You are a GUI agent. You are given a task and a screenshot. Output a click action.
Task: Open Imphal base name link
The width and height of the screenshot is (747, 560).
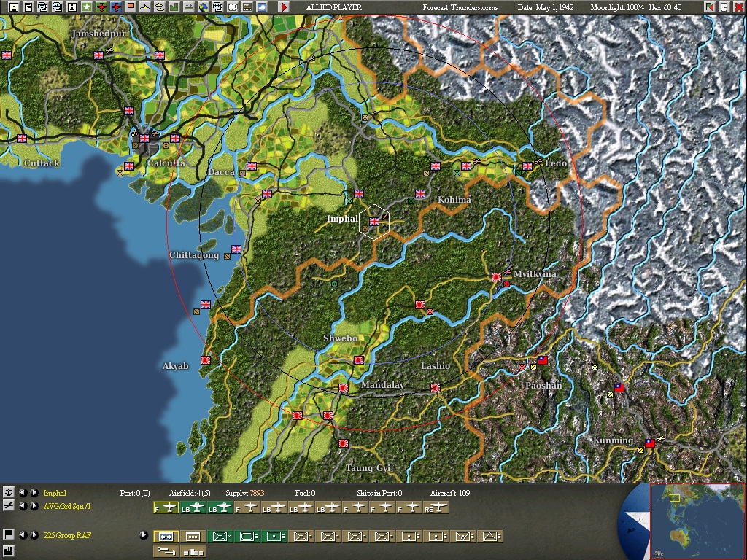coord(55,493)
